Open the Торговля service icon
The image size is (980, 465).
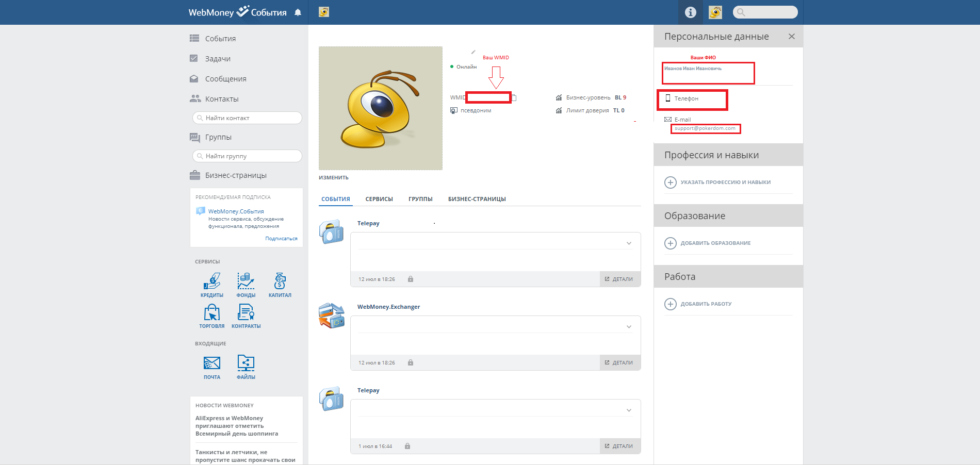click(212, 316)
